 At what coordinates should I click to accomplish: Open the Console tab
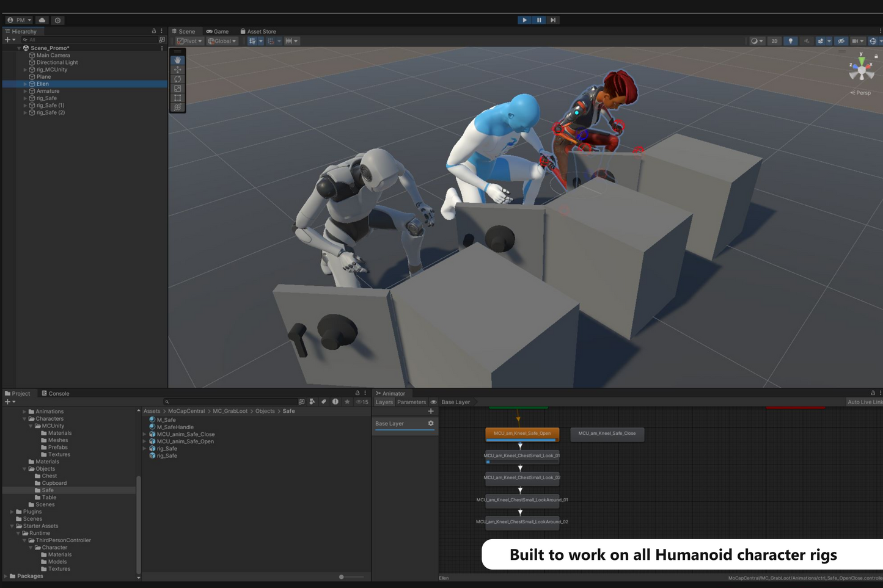[56, 394]
